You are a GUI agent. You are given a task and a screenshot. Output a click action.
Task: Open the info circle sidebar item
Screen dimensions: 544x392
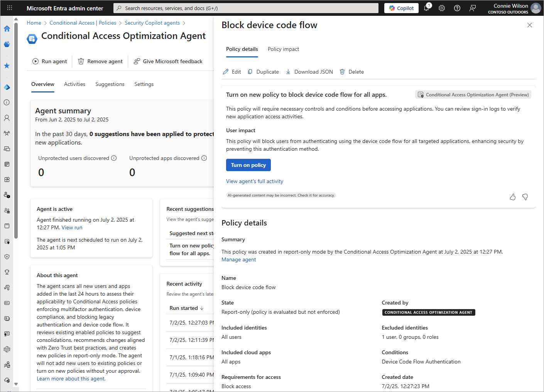[x=7, y=103]
